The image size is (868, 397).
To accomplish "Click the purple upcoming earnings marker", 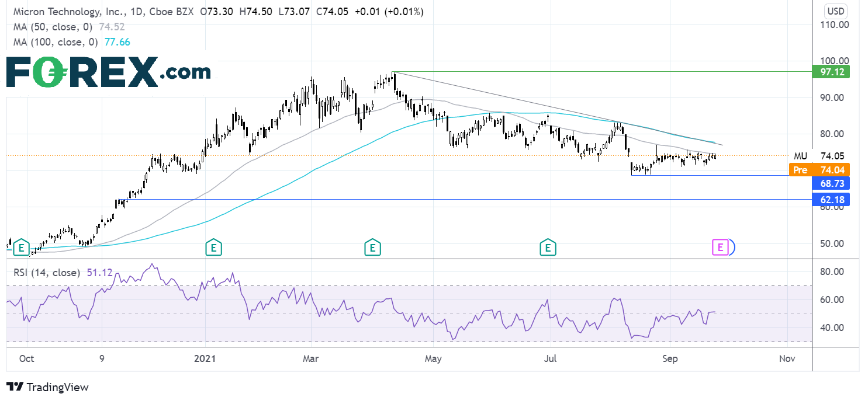I will click(x=720, y=247).
